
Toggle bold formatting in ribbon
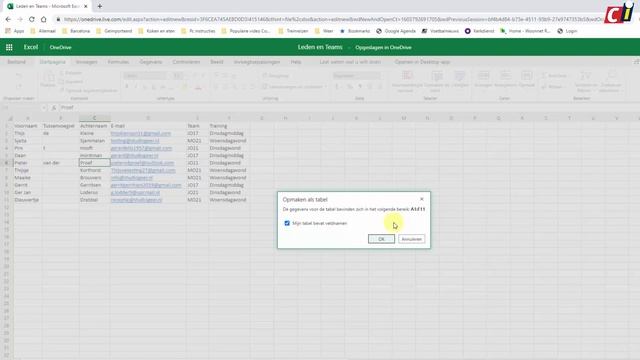click(127, 87)
